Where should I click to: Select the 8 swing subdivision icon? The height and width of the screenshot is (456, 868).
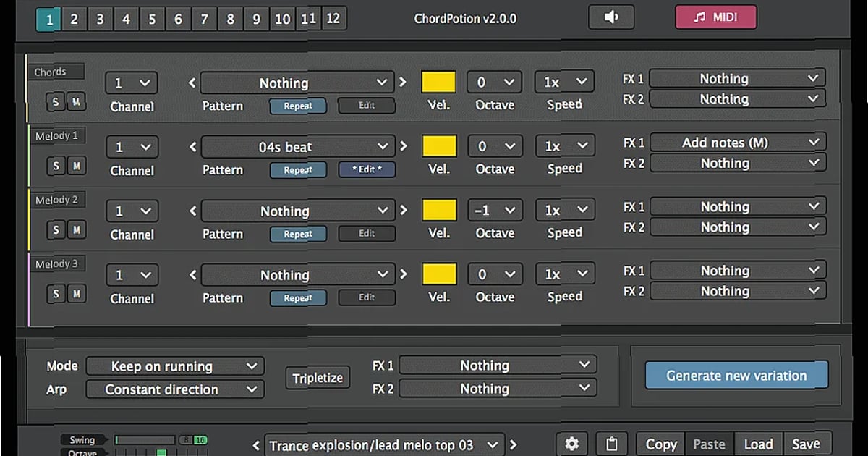[187, 439]
